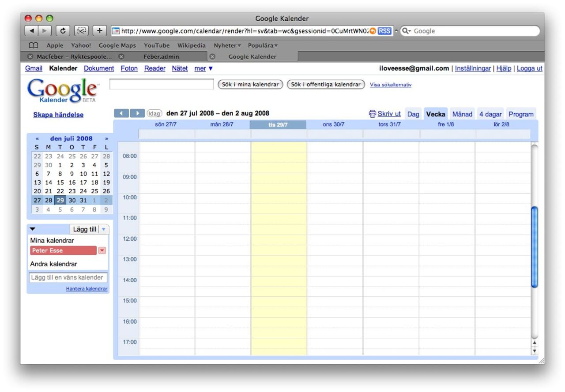Click the Lägg till en väns kalender field
This screenshot has width=565, height=392.
(68, 277)
